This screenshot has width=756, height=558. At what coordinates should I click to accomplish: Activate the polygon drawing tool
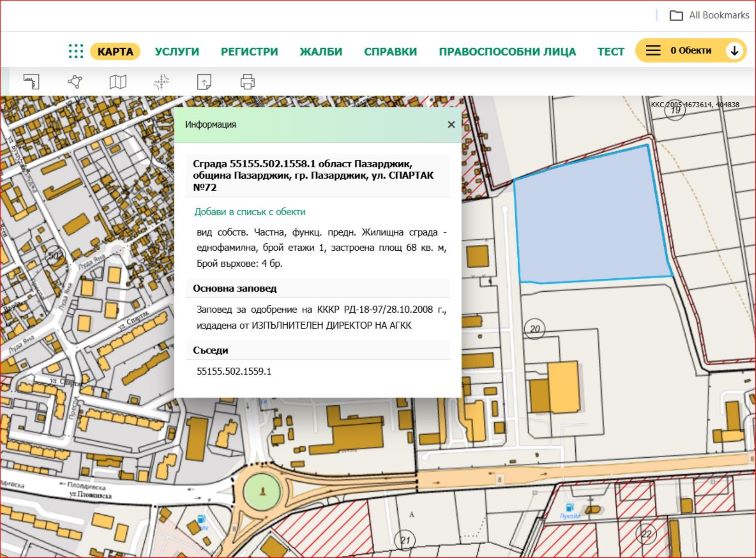tap(75, 82)
